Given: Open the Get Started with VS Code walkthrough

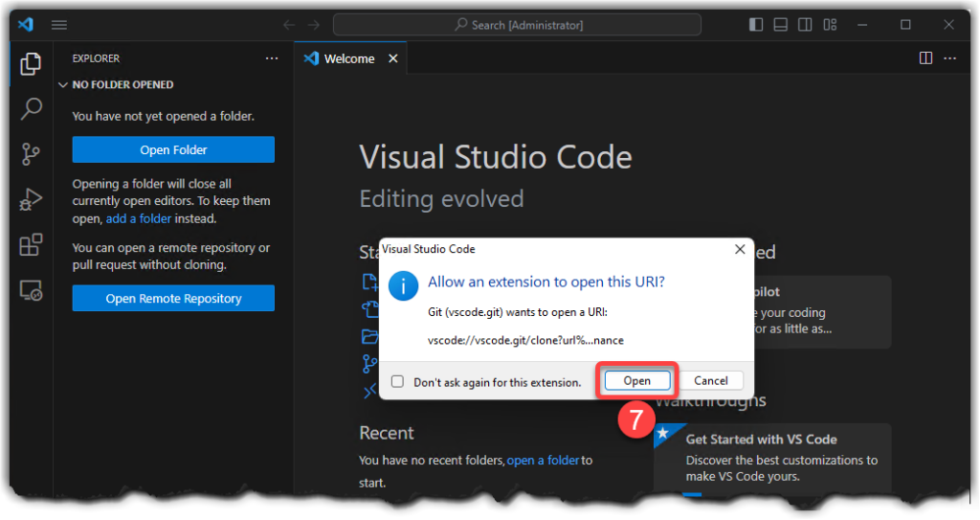Looking at the screenshot, I should point(772,458).
